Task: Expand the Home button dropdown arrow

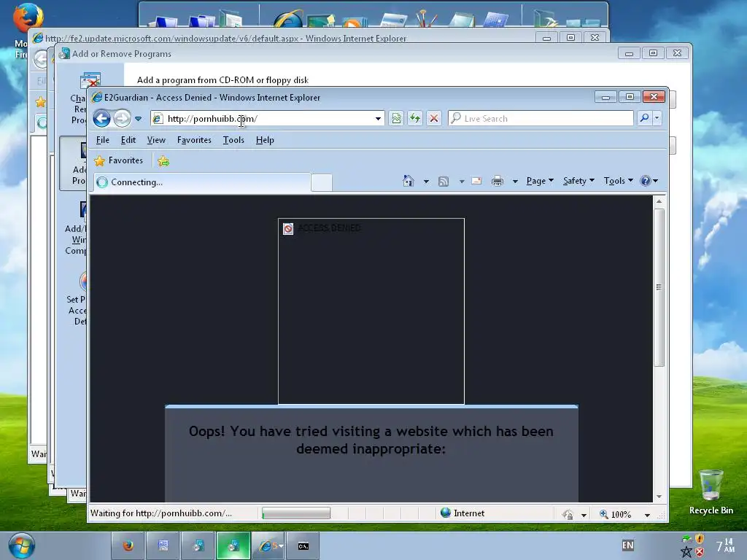Action: (426, 181)
